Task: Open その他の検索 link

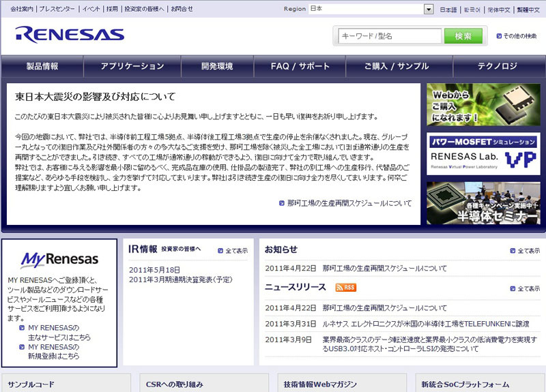Action: click(520, 36)
